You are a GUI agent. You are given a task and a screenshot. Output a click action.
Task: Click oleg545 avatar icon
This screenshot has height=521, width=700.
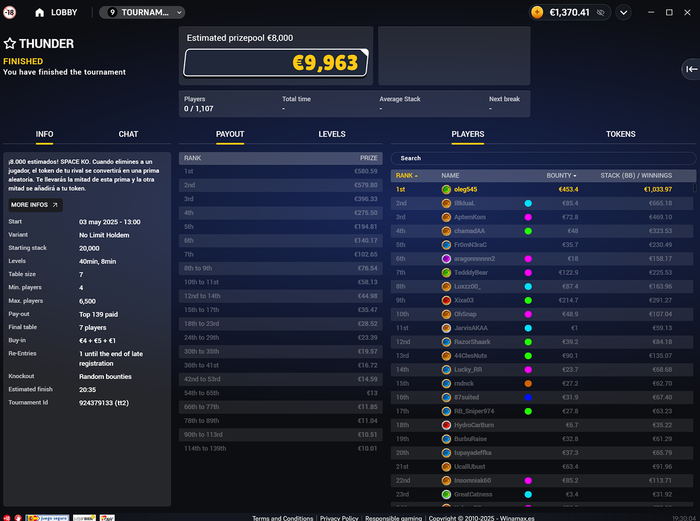click(446, 189)
